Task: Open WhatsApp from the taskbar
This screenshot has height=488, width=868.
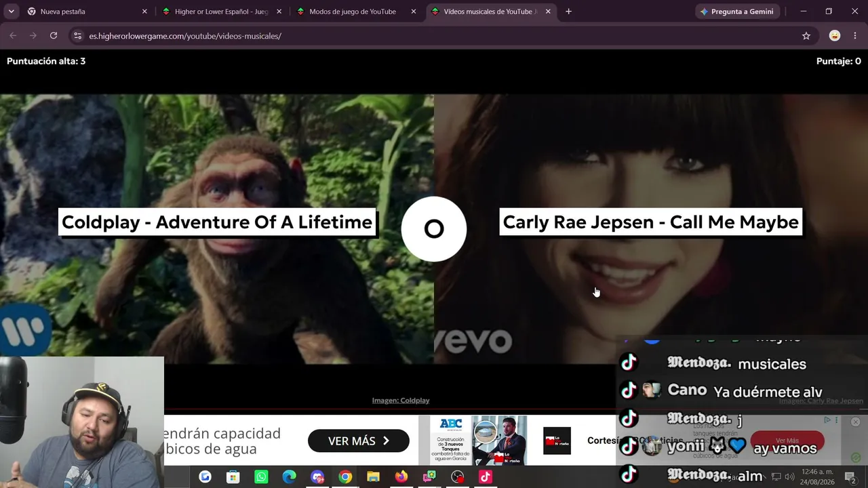Action: [x=261, y=477]
